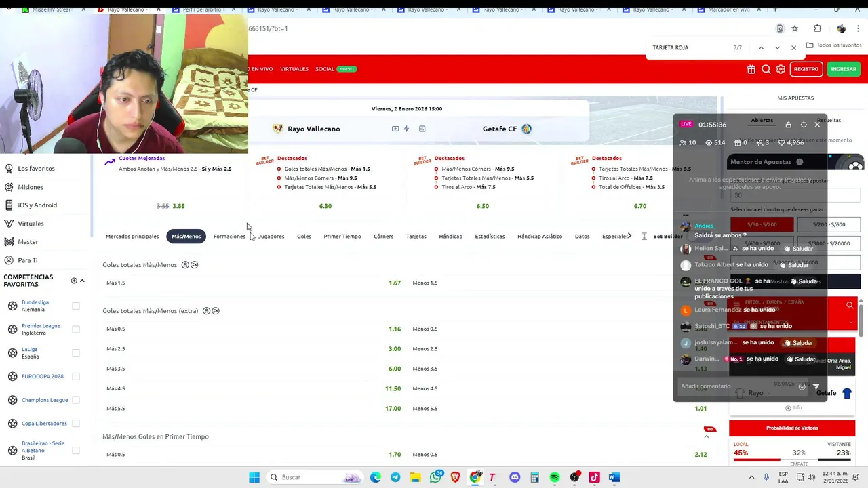Click the Getafe CF team crest

(526, 129)
